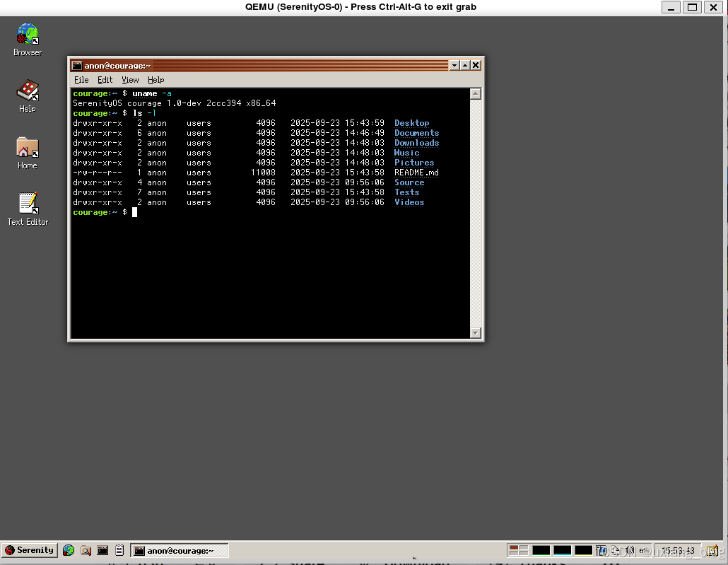Maximize the Terminal window with the up-arrow button
Screen dimensions: 728x565
tap(465, 66)
